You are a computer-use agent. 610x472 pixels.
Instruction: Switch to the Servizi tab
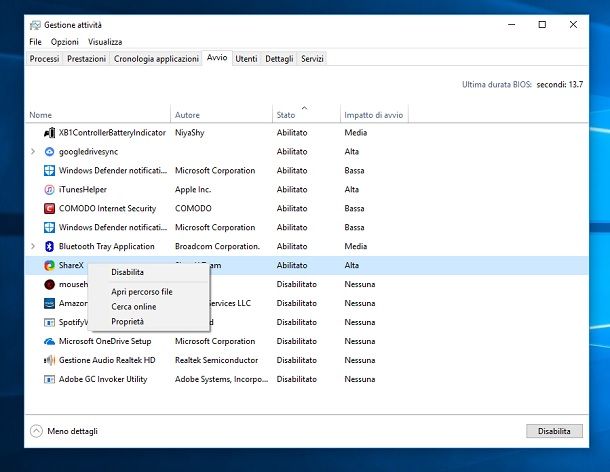pyautogui.click(x=312, y=59)
